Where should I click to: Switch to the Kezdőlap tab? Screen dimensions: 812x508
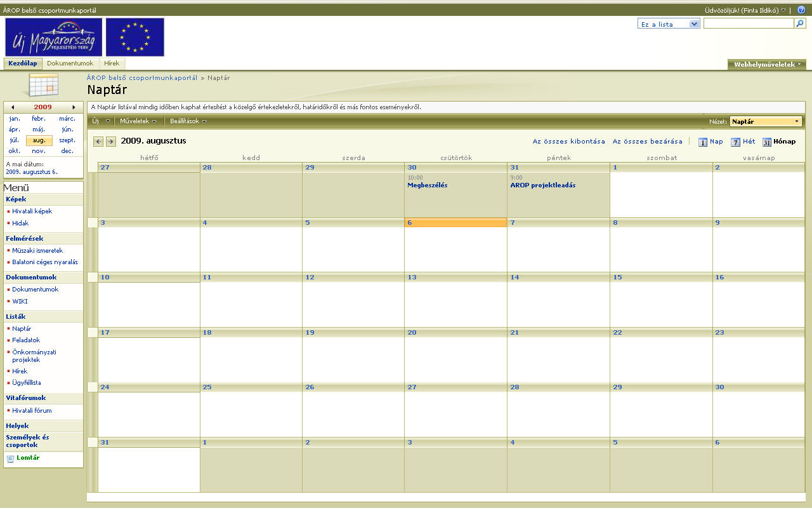click(23, 63)
